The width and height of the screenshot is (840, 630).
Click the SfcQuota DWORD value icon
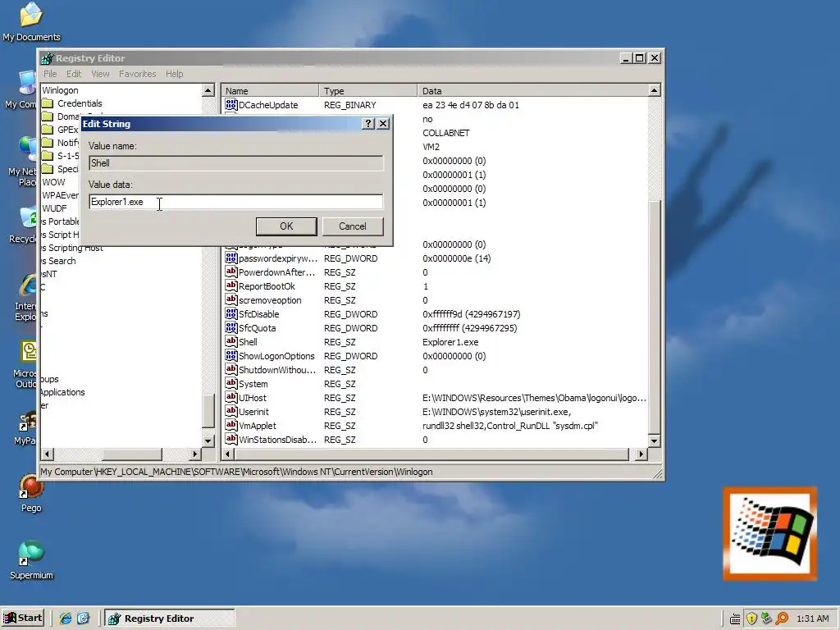coord(231,327)
